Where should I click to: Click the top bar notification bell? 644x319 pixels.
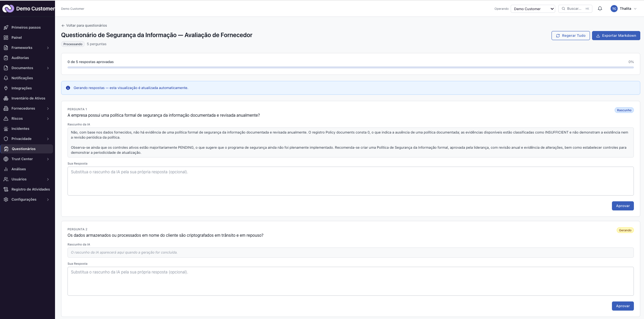coord(600,9)
